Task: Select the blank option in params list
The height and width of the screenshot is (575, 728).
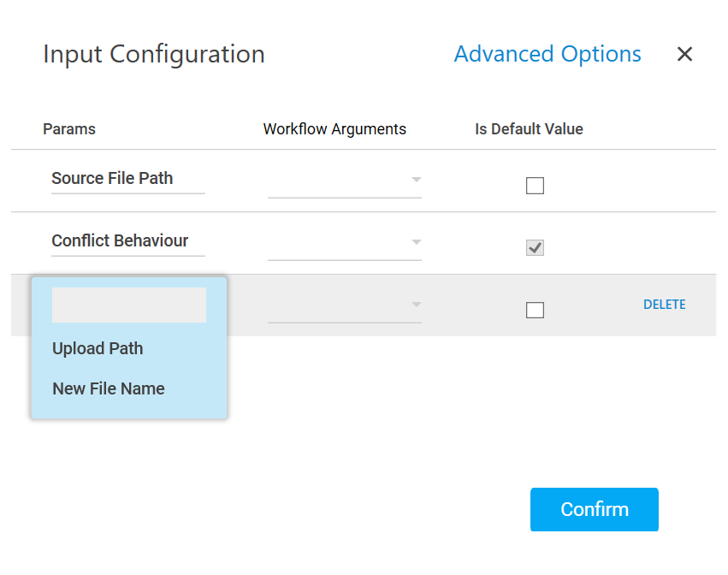Action: point(128,305)
